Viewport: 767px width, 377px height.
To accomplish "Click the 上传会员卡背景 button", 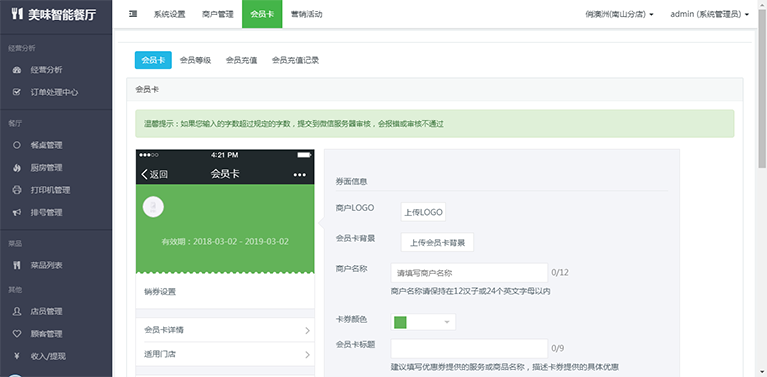I will tap(437, 242).
